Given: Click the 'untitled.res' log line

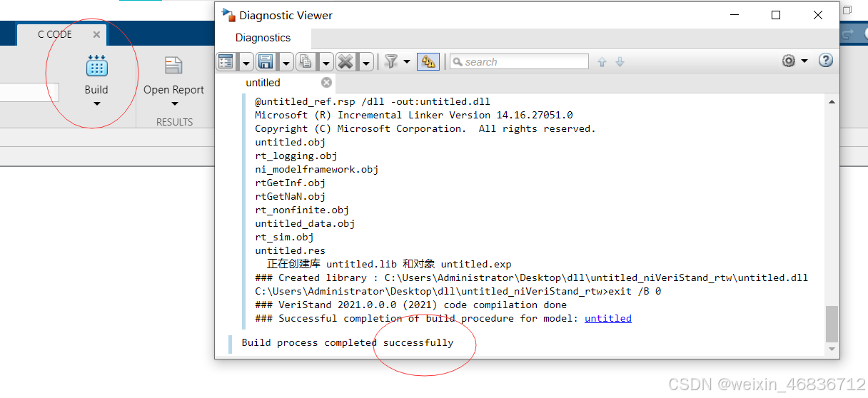Looking at the screenshot, I should tap(290, 250).
